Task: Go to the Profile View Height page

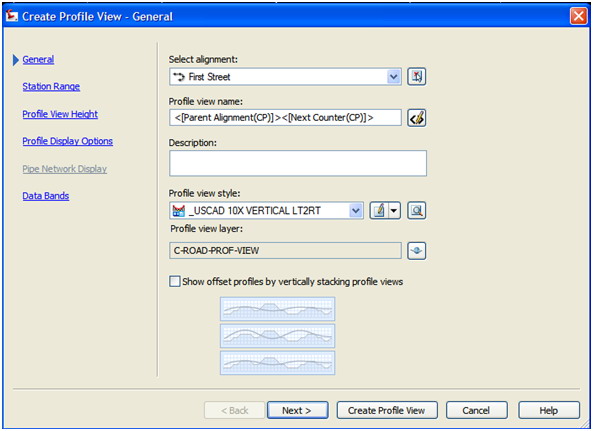Action: (x=60, y=114)
